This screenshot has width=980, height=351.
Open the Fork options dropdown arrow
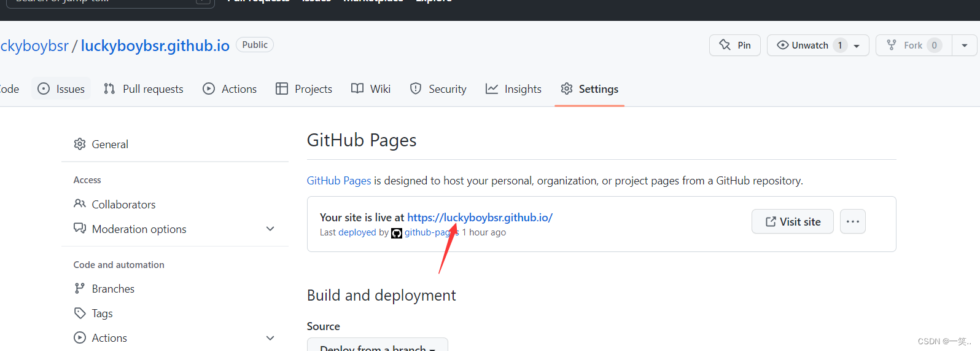point(965,45)
